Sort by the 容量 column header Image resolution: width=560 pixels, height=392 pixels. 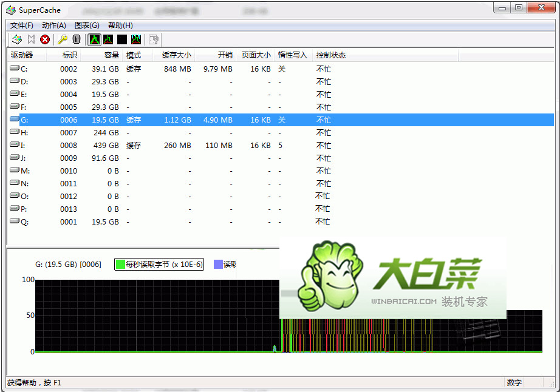coord(111,55)
